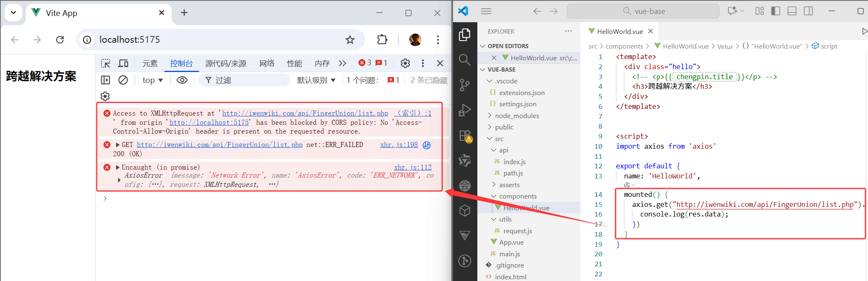
Task: Go forward in VS Code navigation
Action: [x=554, y=11]
